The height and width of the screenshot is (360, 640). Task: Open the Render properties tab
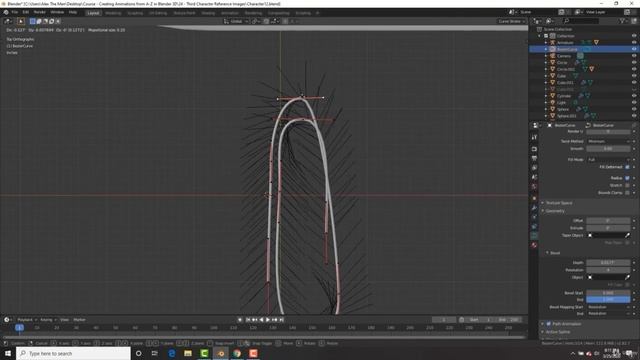[534, 149]
